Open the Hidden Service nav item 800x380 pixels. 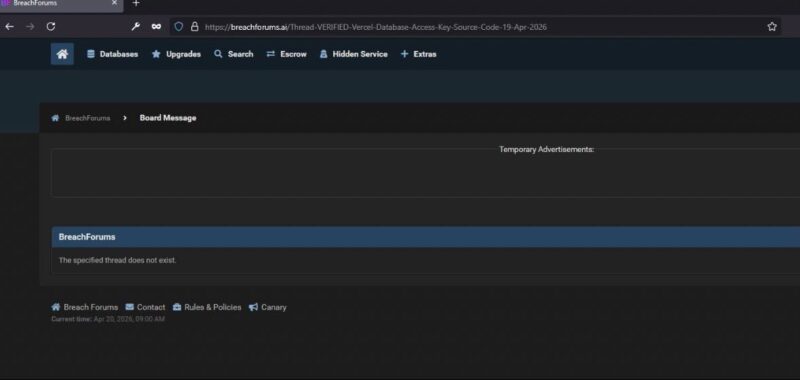pos(354,54)
